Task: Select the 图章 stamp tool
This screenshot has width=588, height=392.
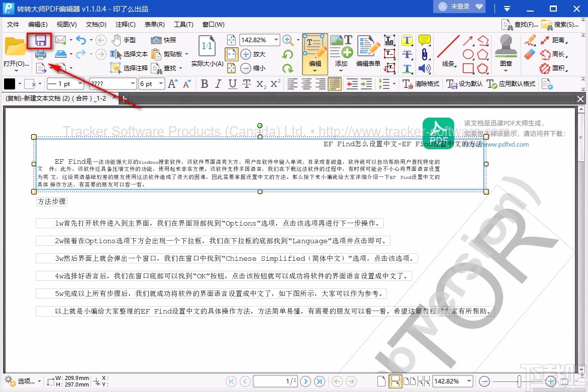Action: point(506,48)
